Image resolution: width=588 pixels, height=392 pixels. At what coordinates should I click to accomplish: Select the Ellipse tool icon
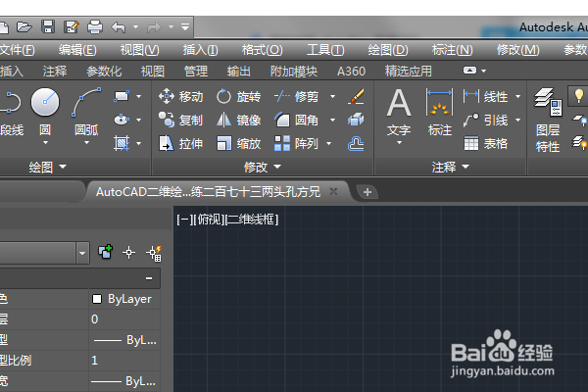point(122,120)
